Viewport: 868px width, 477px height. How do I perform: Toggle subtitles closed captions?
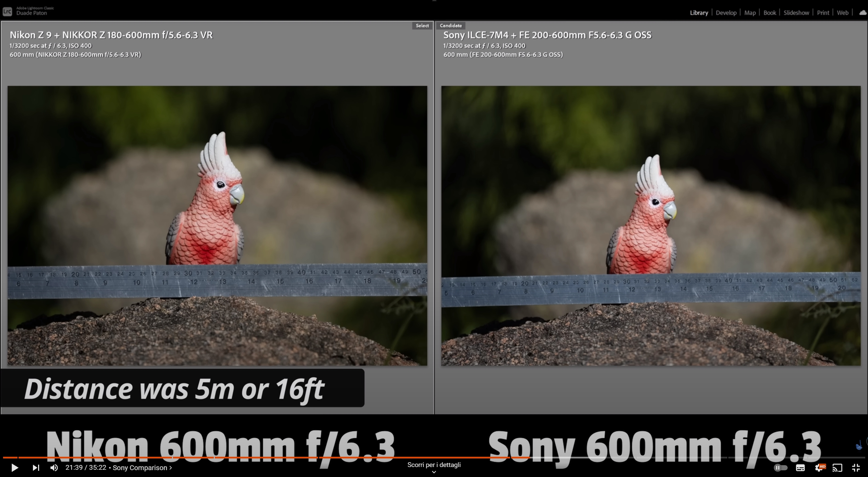pos(800,468)
